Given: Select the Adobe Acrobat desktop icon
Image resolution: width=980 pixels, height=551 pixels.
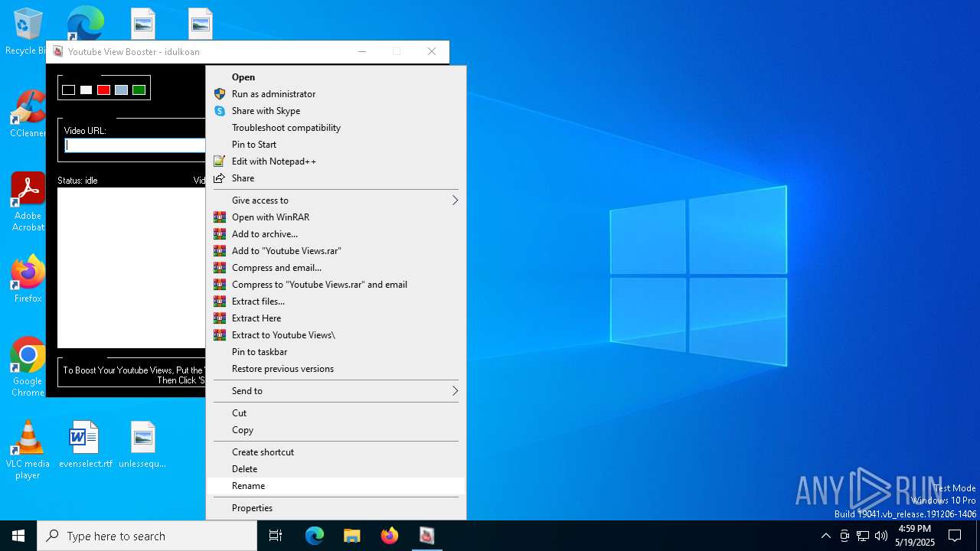Looking at the screenshot, I should (28, 202).
